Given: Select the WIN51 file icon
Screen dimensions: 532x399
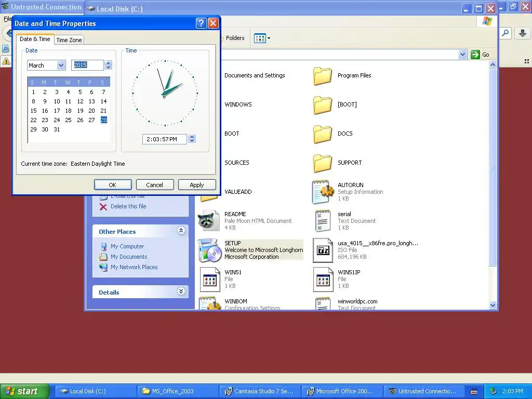Looking at the screenshot, I should (x=210, y=279).
